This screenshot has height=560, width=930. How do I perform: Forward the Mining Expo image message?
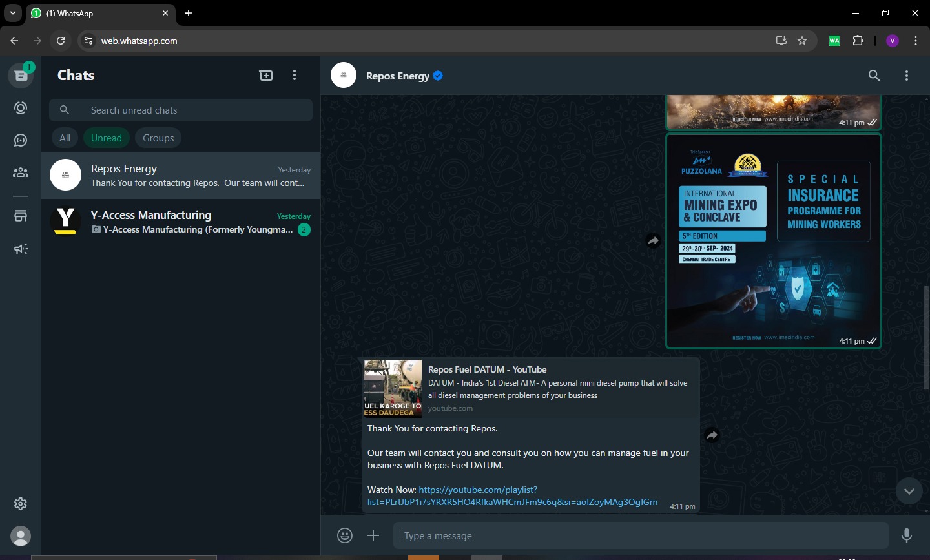654,241
